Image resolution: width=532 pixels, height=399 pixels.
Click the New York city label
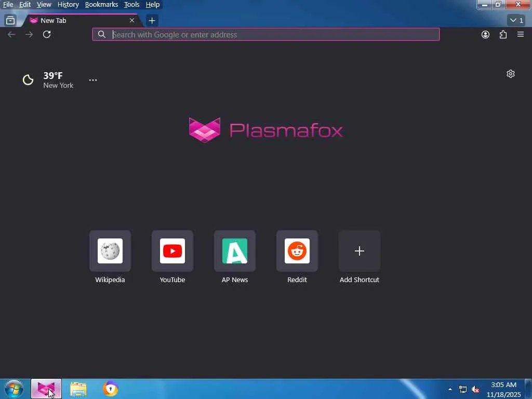pyautogui.click(x=58, y=86)
